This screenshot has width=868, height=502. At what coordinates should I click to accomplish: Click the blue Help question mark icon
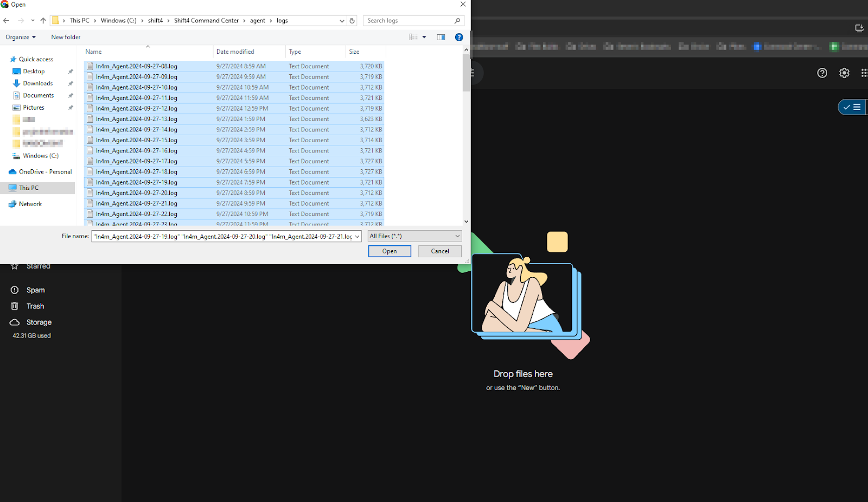pos(459,37)
